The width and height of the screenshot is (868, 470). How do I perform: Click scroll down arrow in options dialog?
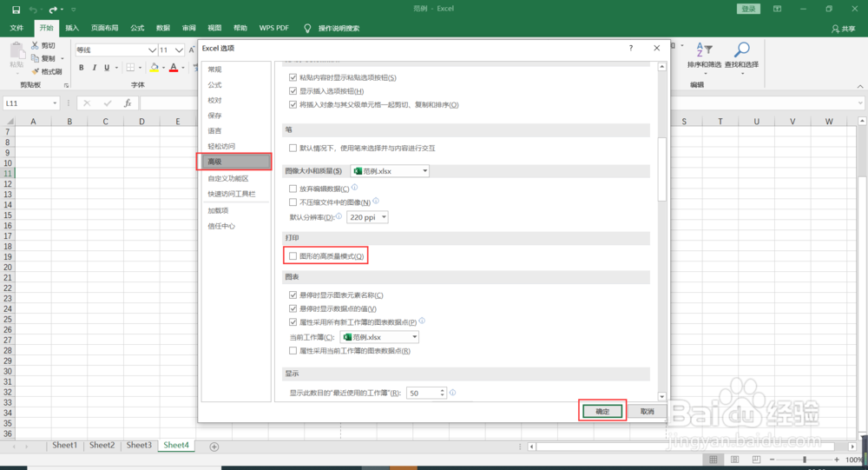point(662,397)
